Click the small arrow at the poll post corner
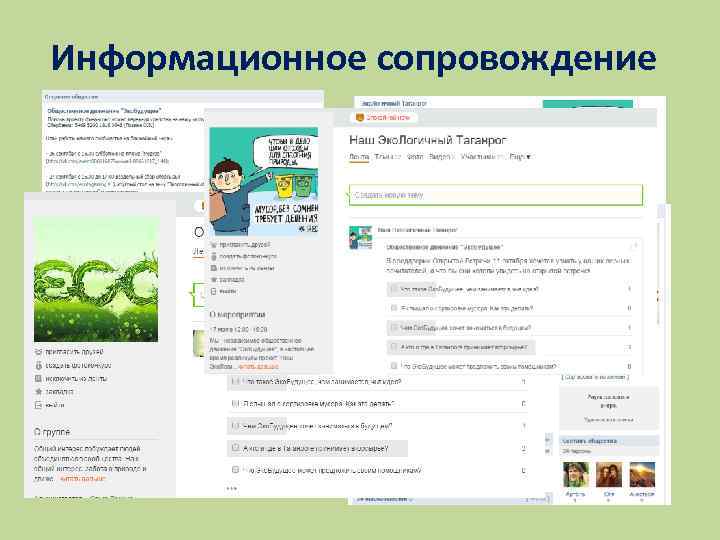720x540 pixels. (x=635, y=246)
